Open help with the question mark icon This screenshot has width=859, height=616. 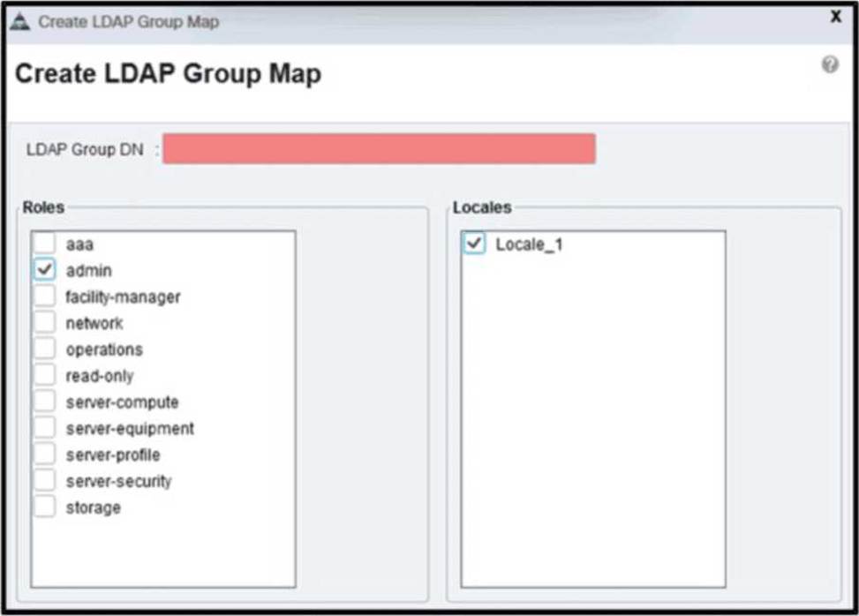pos(830,64)
